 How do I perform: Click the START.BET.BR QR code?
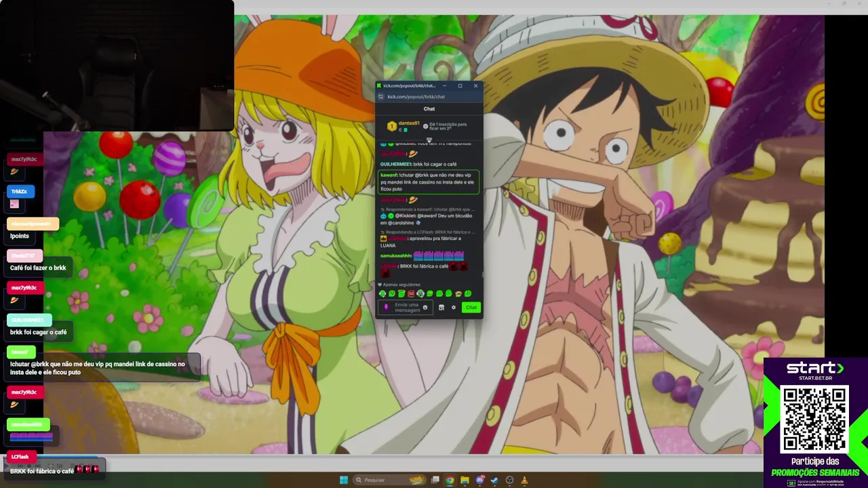815,420
